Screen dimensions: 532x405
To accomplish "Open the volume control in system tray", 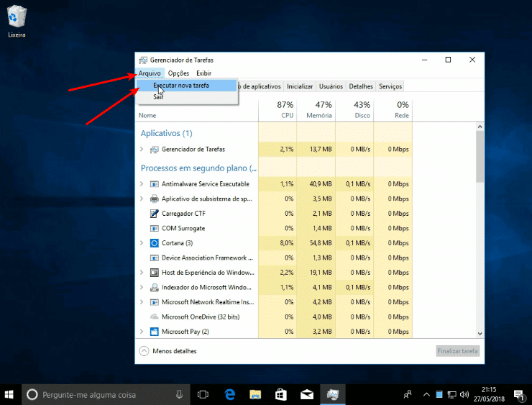I will pos(464,394).
